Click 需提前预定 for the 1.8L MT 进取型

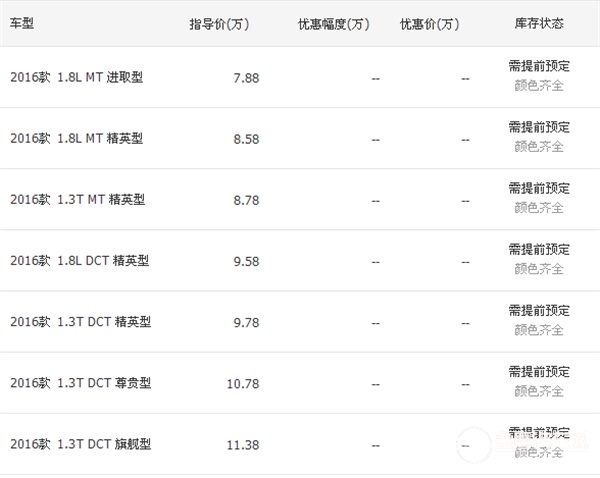pyautogui.click(x=539, y=67)
